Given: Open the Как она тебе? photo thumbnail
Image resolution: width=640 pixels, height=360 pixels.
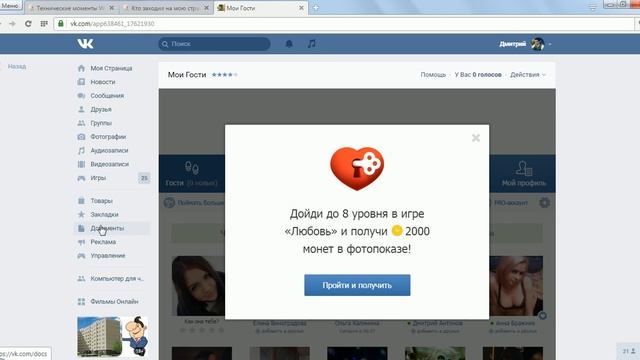Looking at the screenshot, I should [x=198, y=286].
